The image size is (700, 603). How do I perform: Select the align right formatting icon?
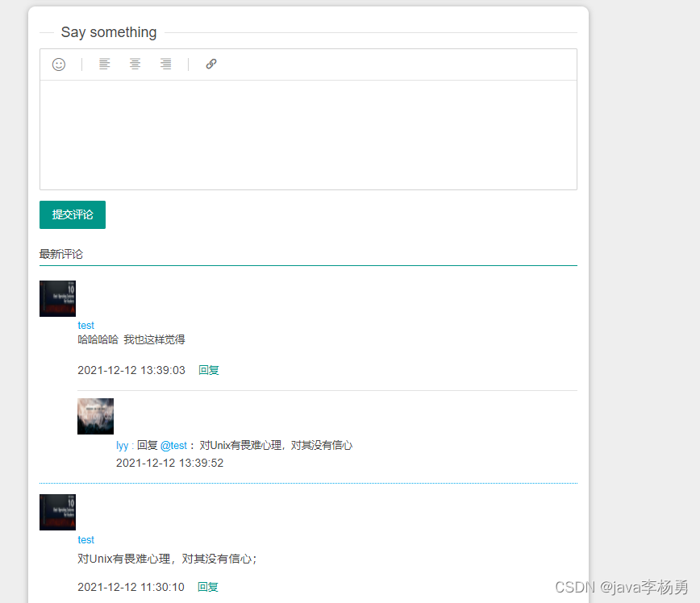(165, 64)
